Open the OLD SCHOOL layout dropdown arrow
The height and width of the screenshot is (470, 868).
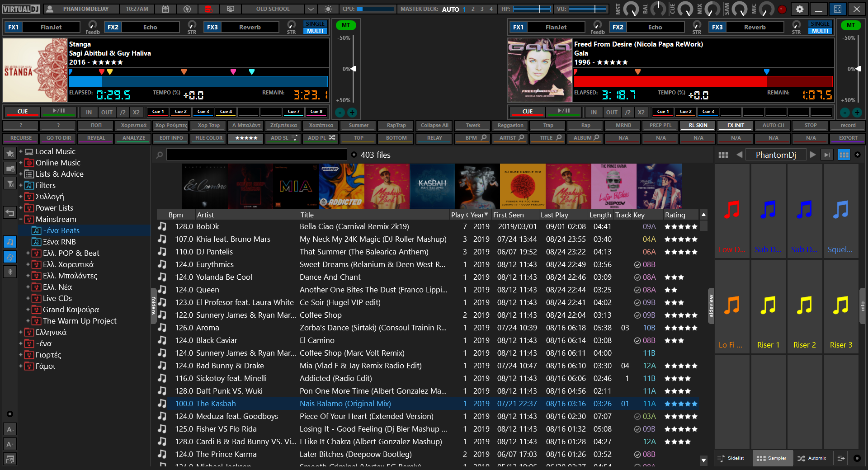pos(311,9)
